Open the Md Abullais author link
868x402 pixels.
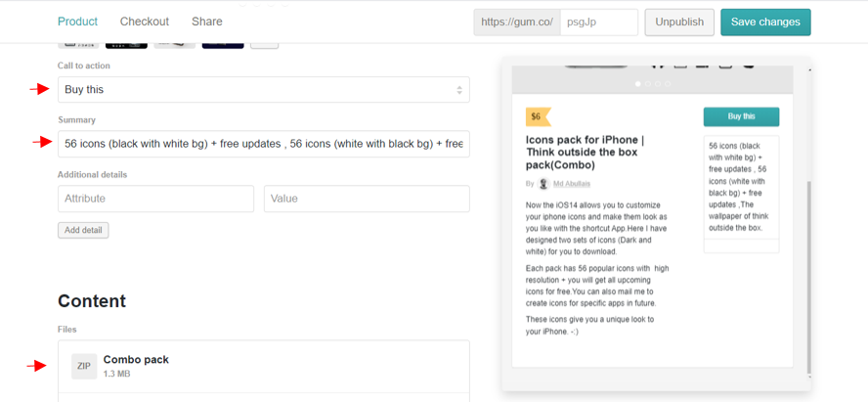tap(572, 184)
